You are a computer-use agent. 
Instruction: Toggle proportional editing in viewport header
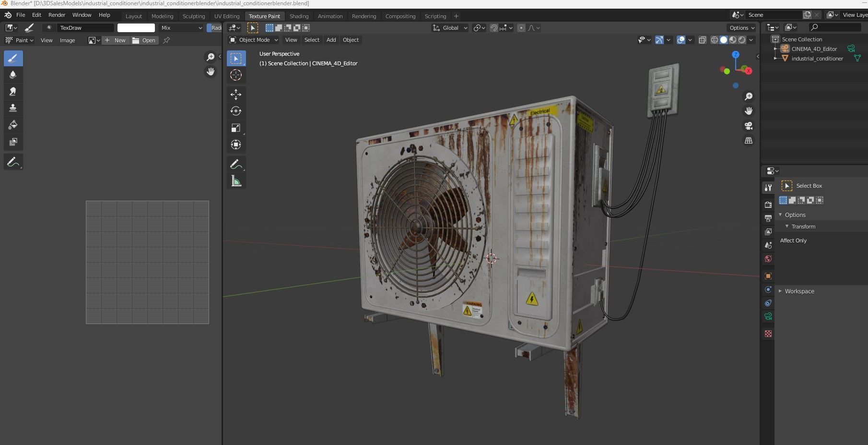pos(521,28)
